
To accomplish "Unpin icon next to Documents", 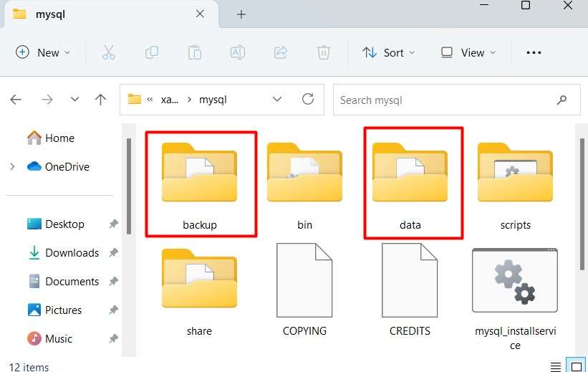I will (113, 282).
